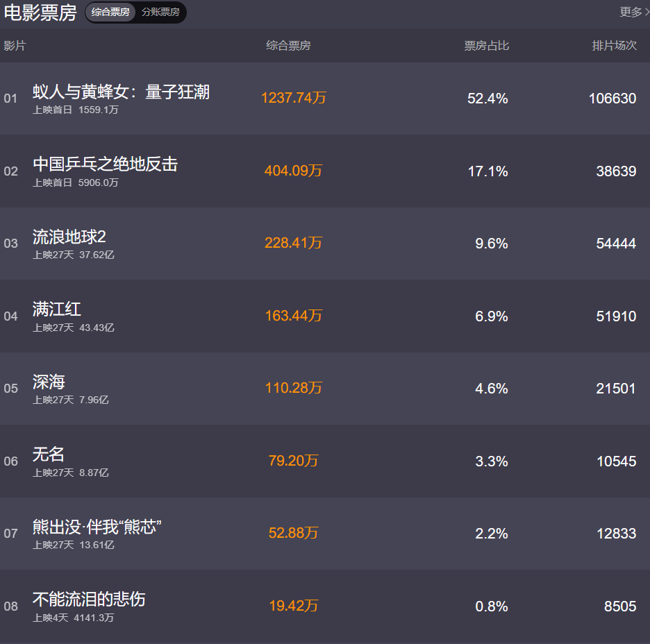Open the movie 不能流泪的悲伤
Viewport: 650px width, 644px height.
[x=89, y=600]
